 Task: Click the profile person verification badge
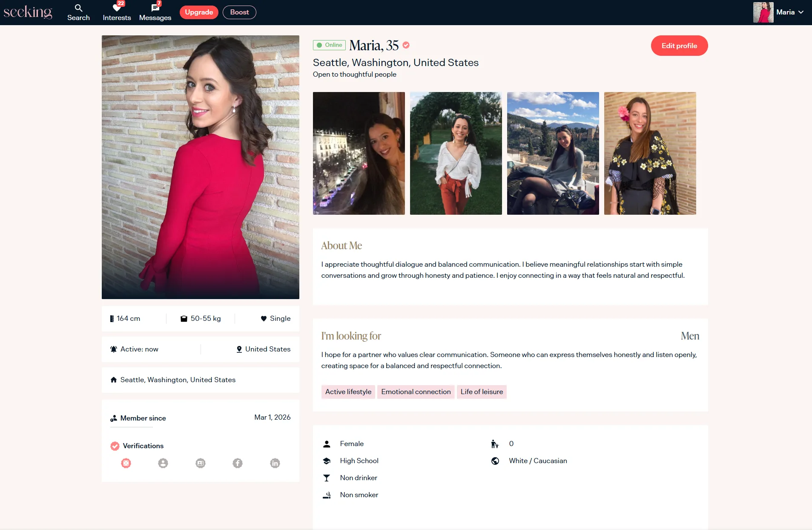(163, 463)
